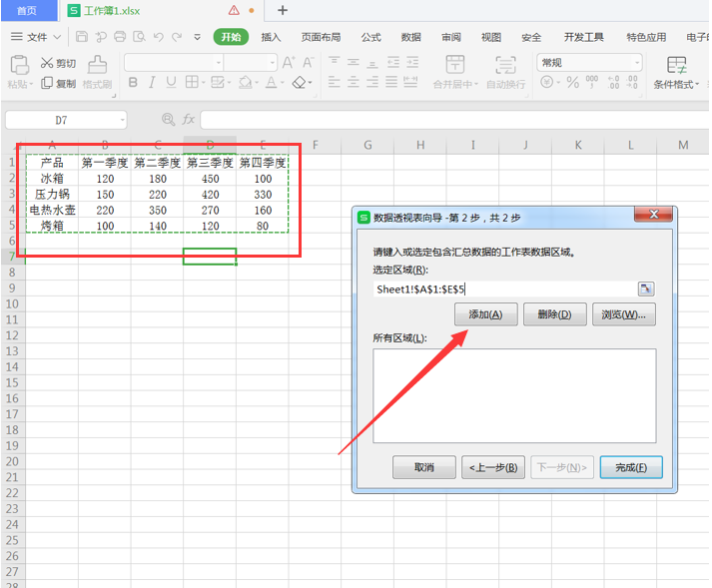Click the middle vertical align icon
Screen dimensions: 712x588
click(x=354, y=62)
